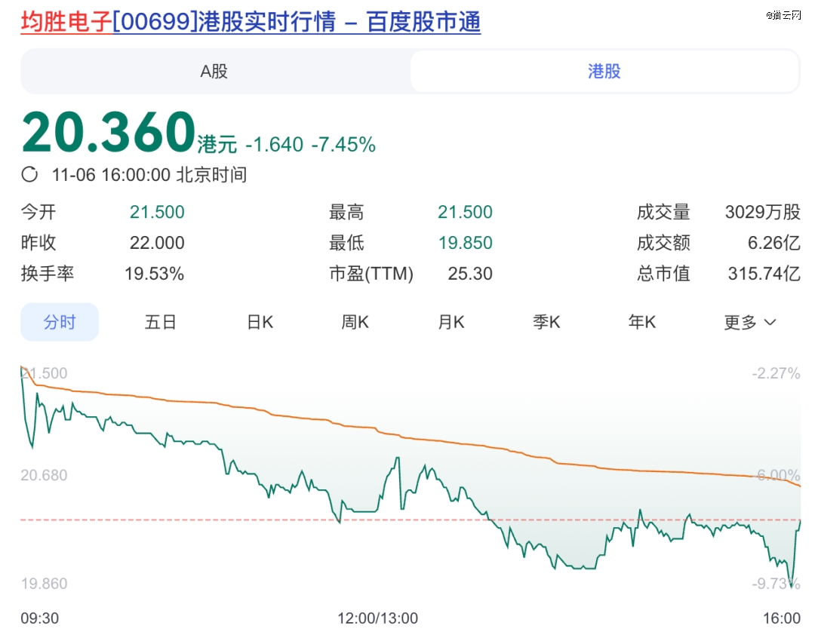
Task: Click the 09:30 time axis label
Action: [40, 618]
